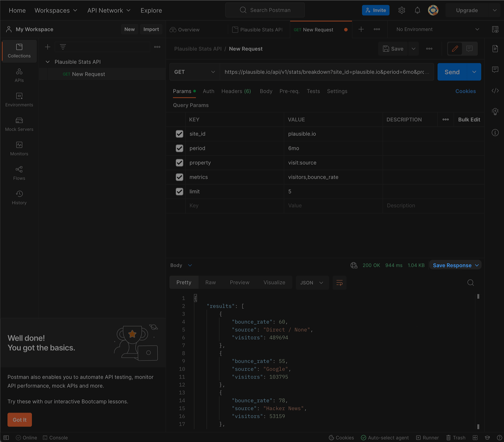
Task: Uncheck the period parameter
Action: point(179,148)
